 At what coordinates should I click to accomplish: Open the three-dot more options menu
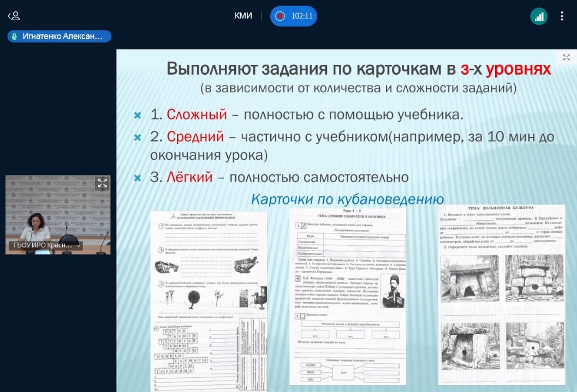(562, 16)
